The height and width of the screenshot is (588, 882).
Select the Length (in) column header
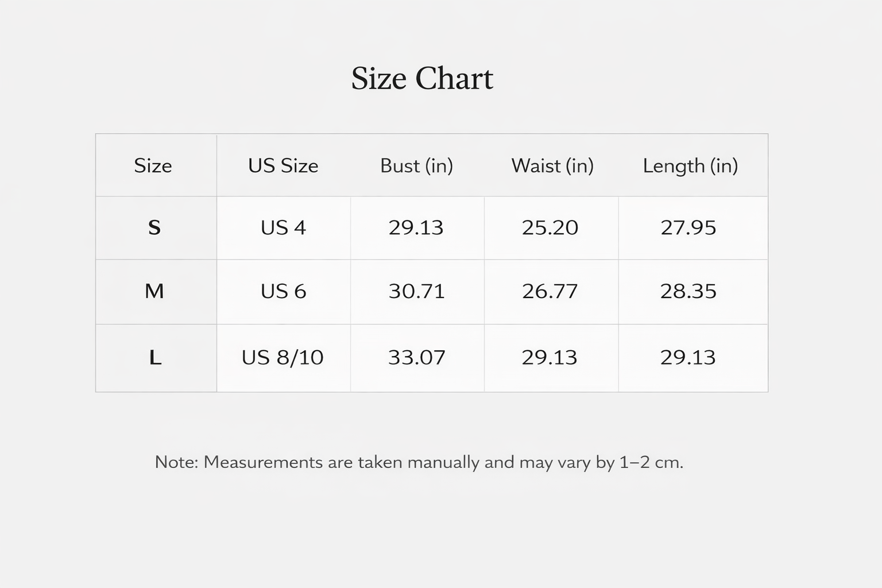coord(690,166)
